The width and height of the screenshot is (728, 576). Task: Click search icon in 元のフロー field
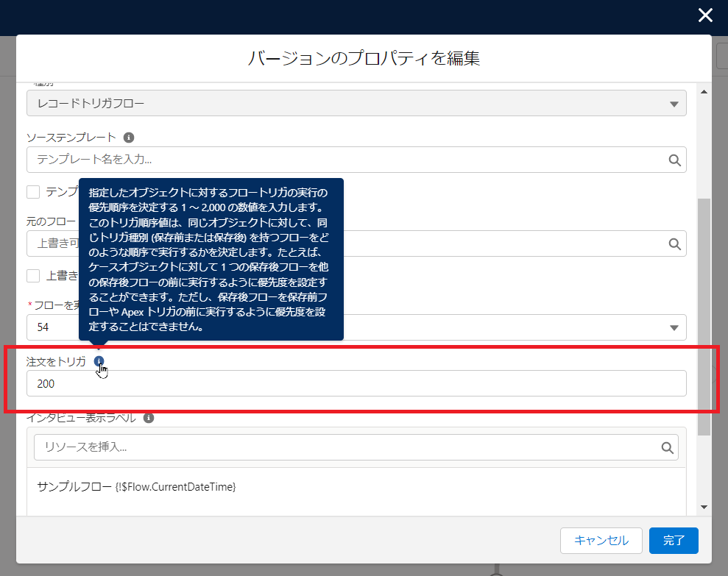pos(674,243)
